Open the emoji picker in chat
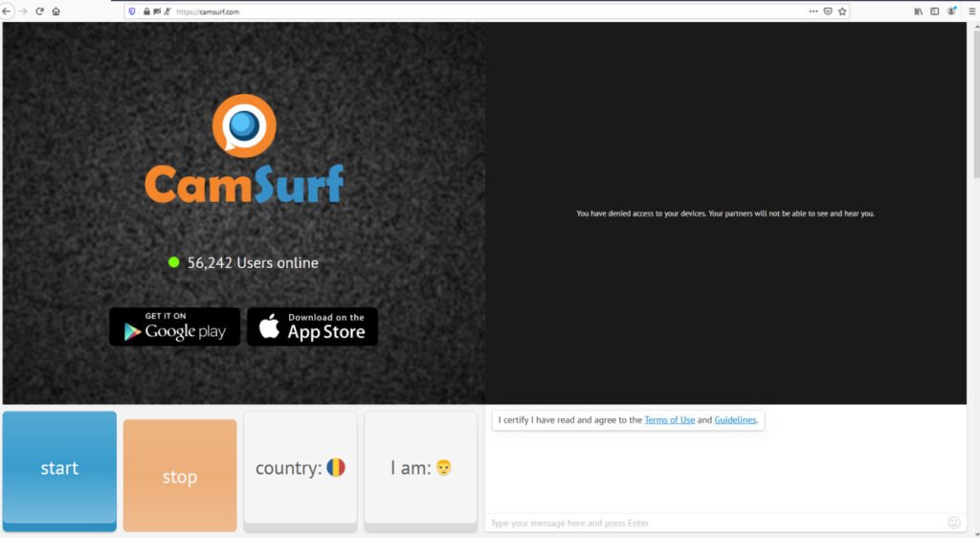 point(954,523)
